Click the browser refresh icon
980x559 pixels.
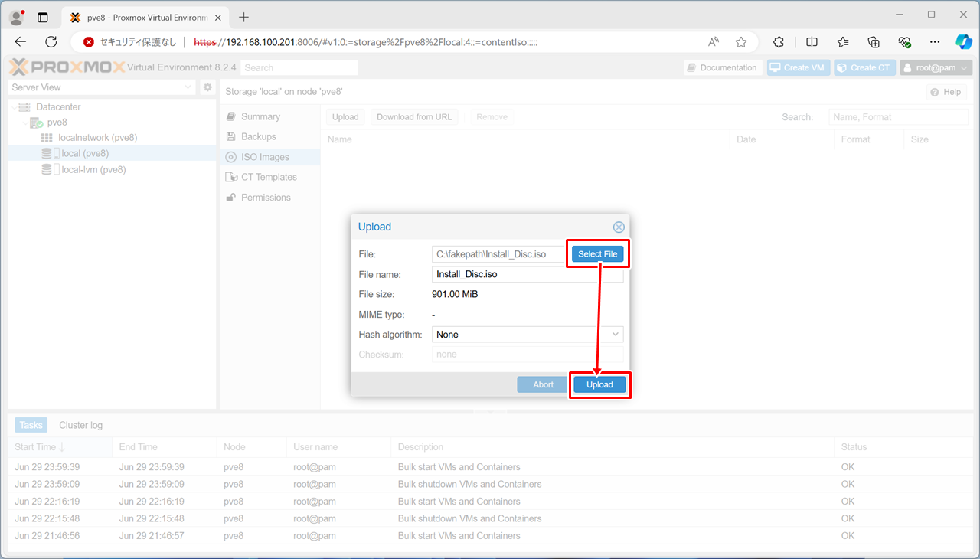tap(51, 42)
